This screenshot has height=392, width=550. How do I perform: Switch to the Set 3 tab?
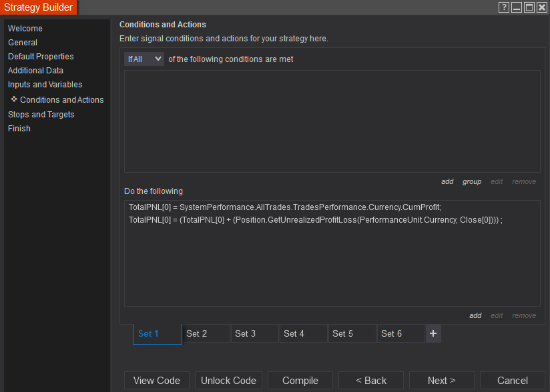click(x=254, y=333)
